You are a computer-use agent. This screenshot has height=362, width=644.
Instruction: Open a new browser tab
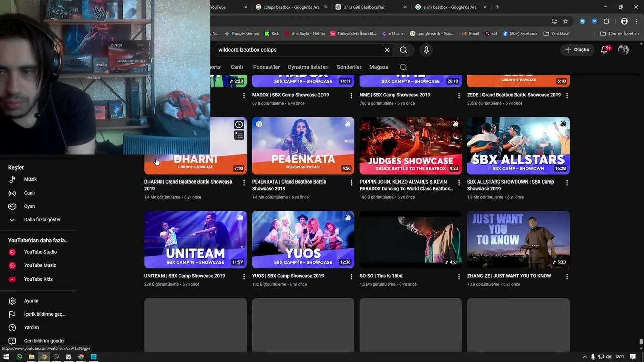coord(497,7)
